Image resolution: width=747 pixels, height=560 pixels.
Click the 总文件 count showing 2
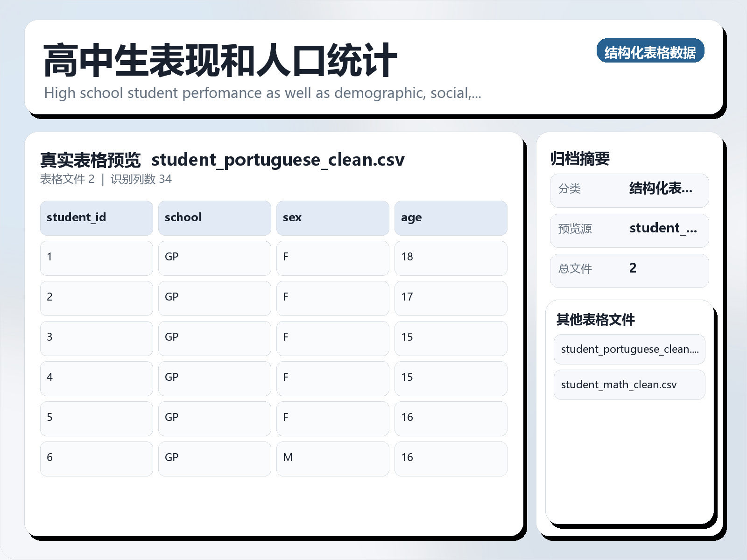(x=633, y=269)
